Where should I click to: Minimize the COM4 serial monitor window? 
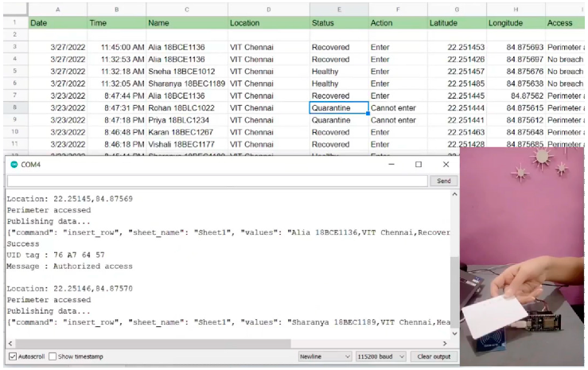390,164
